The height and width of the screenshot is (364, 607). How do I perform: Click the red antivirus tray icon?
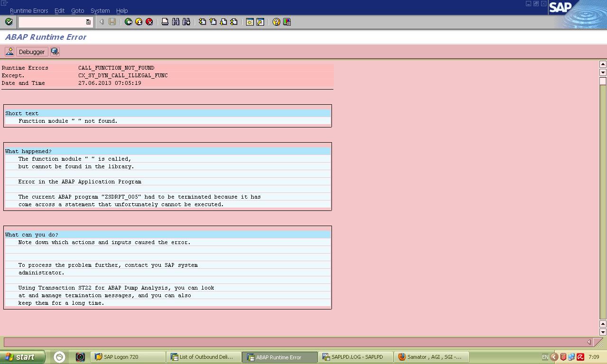(580, 357)
